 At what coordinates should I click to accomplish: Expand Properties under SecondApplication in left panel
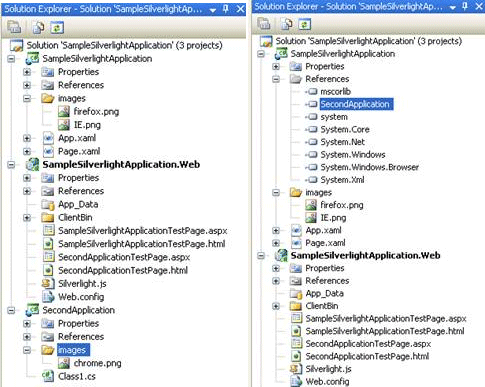tap(27, 323)
